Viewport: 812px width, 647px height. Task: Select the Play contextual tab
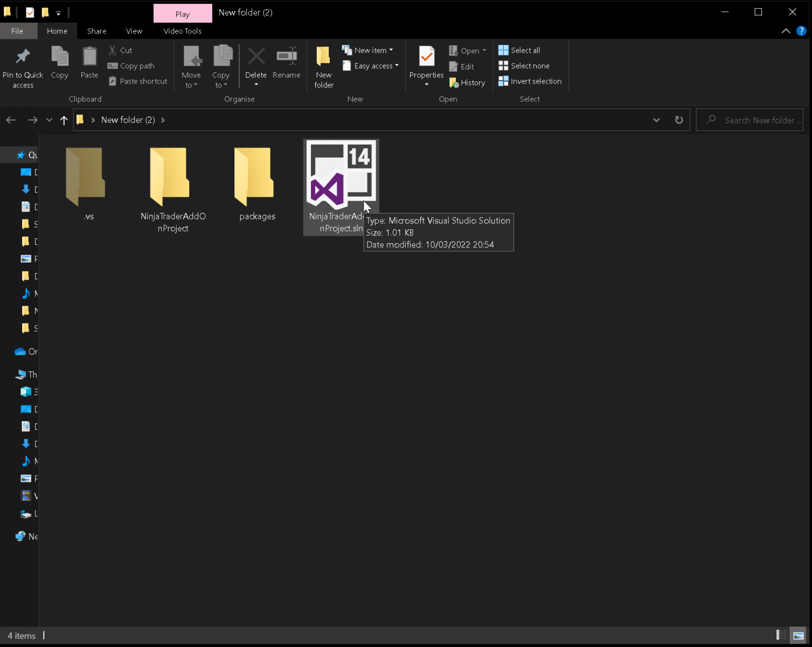(183, 13)
